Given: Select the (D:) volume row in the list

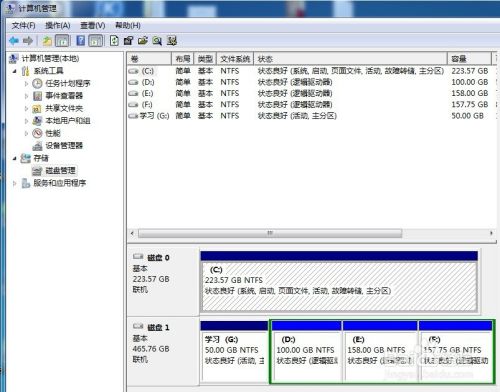Looking at the screenshot, I should pyautogui.click(x=312, y=82).
